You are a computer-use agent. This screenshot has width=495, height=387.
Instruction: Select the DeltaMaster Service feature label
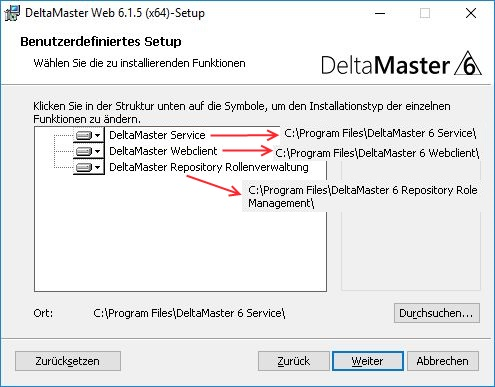coord(157,135)
